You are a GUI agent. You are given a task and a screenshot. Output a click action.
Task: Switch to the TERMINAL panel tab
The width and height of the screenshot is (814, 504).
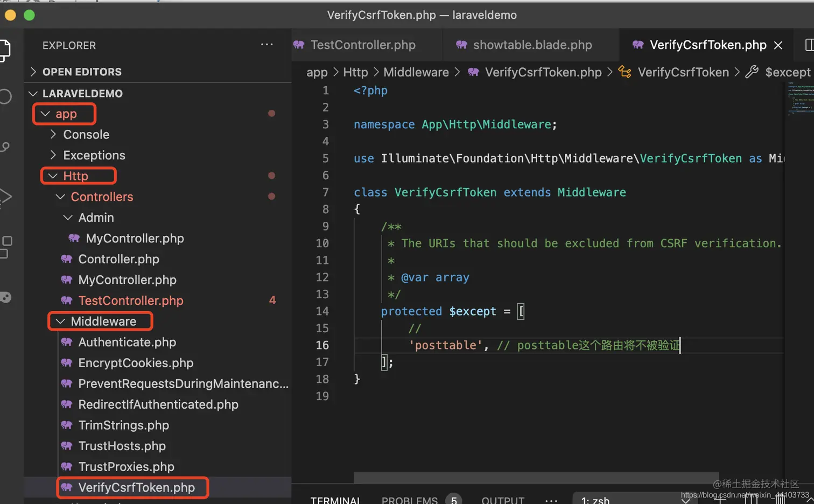pos(336,500)
